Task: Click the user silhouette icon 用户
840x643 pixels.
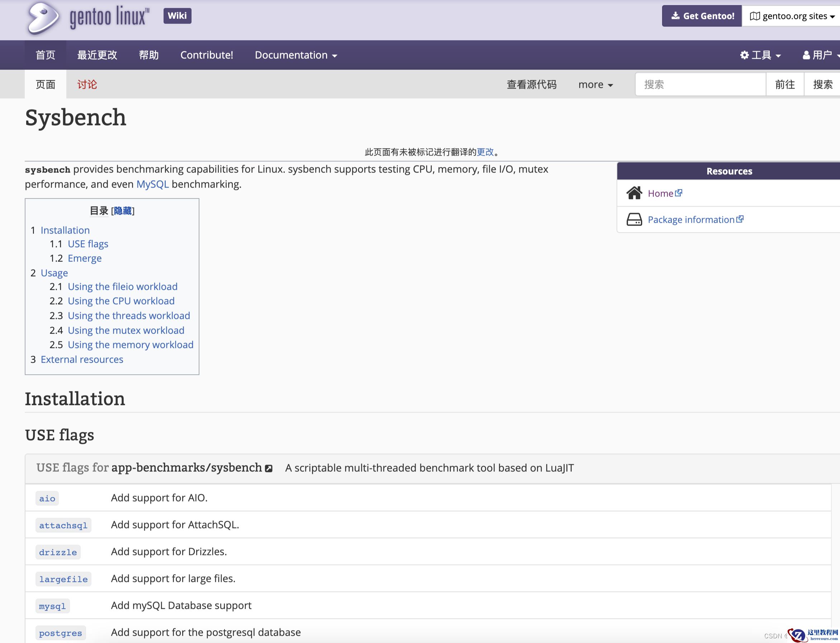Action: pyautogui.click(x=806, y=55)
